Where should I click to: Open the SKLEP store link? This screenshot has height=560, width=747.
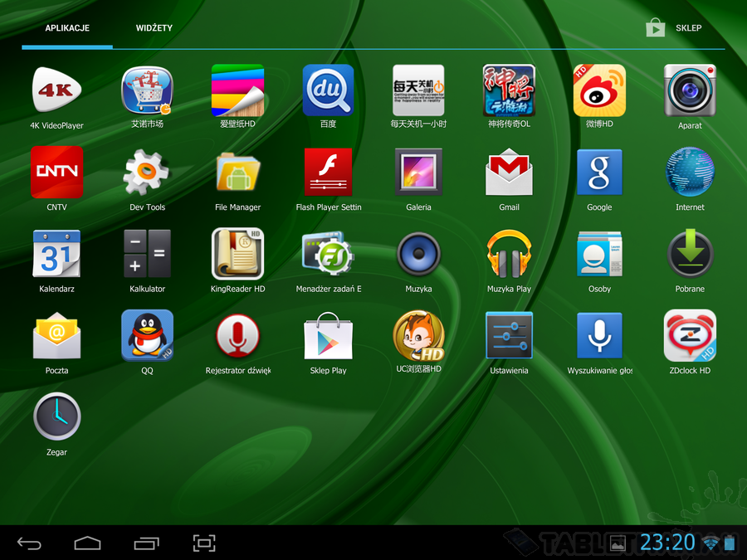tap(674, 27)
